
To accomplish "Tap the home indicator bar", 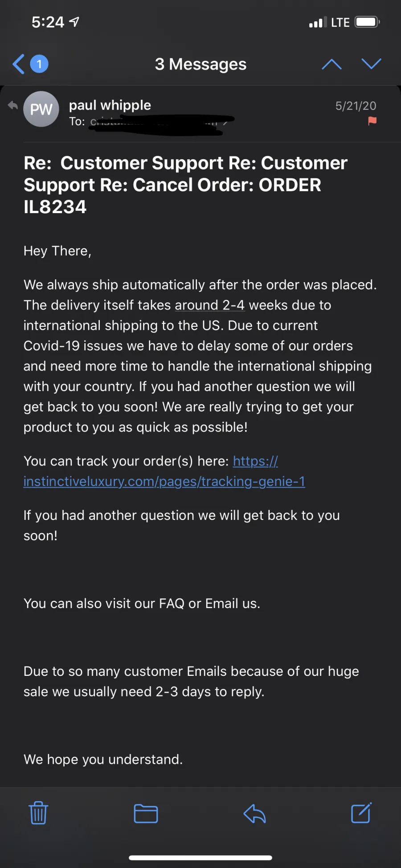I will 200,858.
